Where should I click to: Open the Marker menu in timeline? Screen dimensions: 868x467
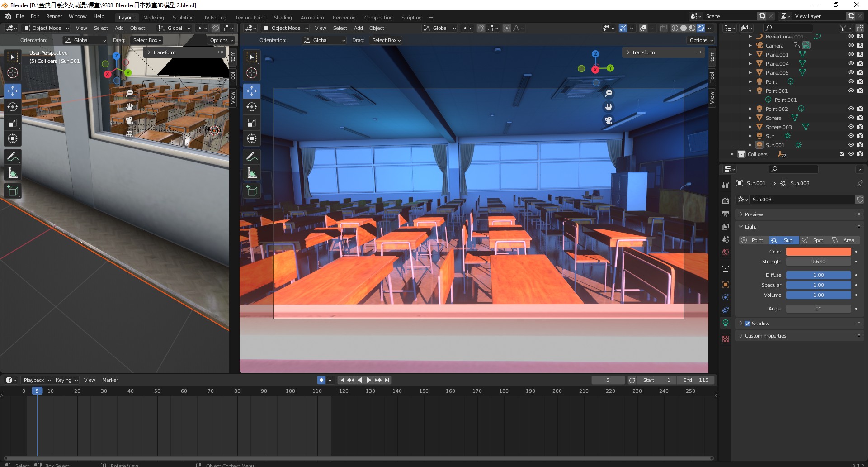[110, 380]
